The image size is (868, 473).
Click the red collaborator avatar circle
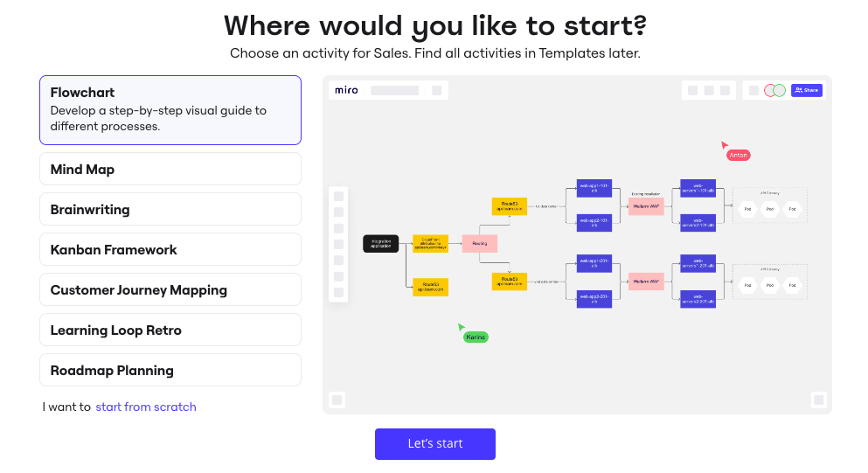[x=770, y=90]
